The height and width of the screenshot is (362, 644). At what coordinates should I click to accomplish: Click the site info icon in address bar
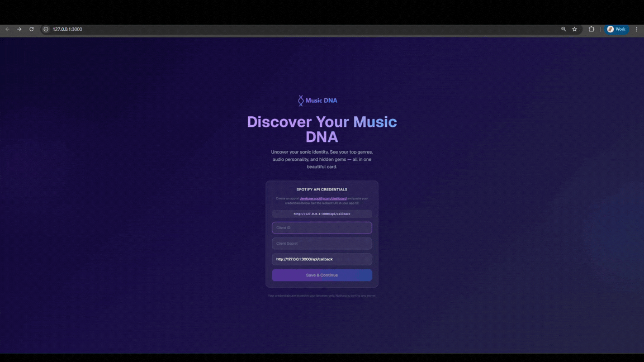click(x=45, y=29)
